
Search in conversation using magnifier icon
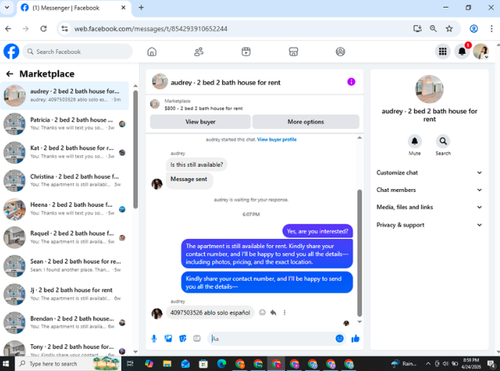pyautogui.click(x=443, y=141)
